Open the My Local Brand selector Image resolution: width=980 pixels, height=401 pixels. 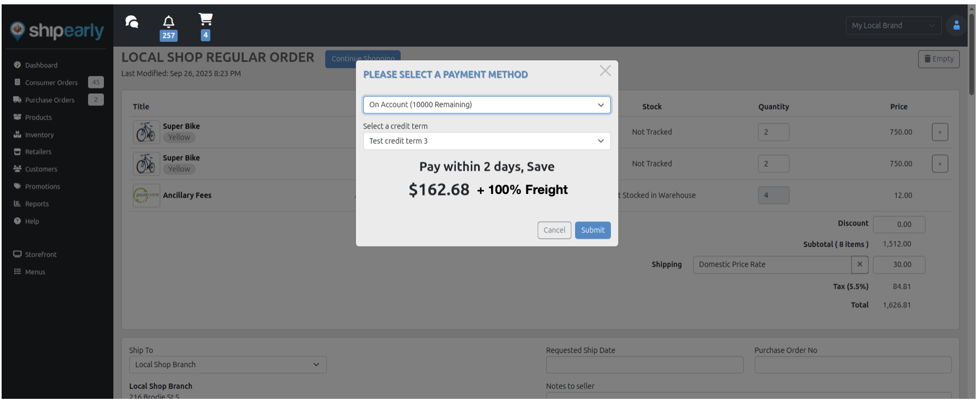(x=893, y=26)
